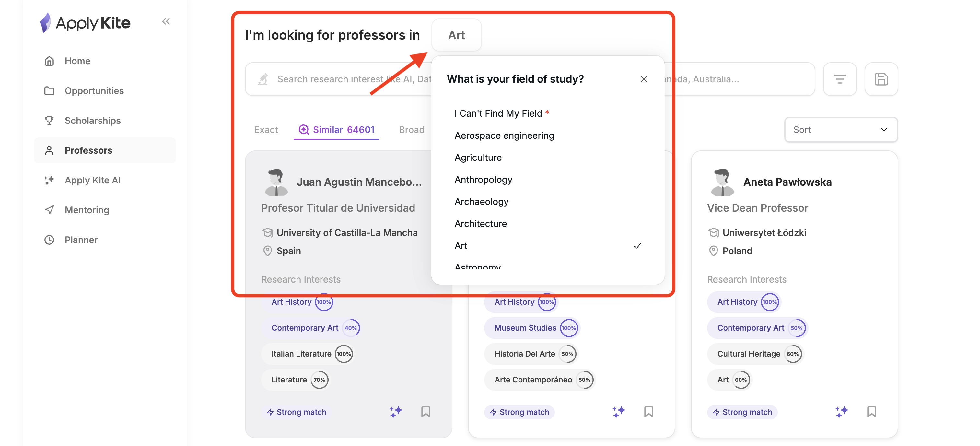
Task: Open the Sort dropdown
Action: tap(840, 130)
